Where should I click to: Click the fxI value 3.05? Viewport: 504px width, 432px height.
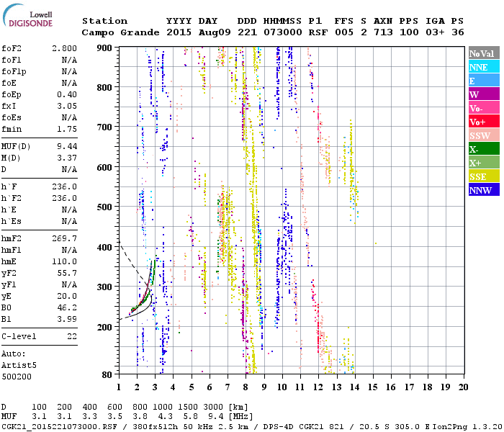(67, 106)
